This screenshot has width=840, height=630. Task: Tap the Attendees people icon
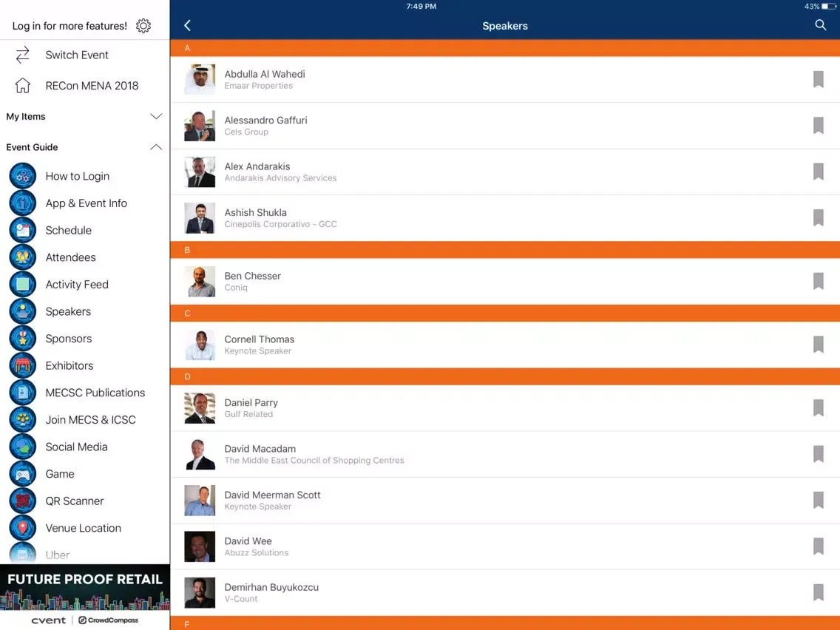tap(22, 257)
